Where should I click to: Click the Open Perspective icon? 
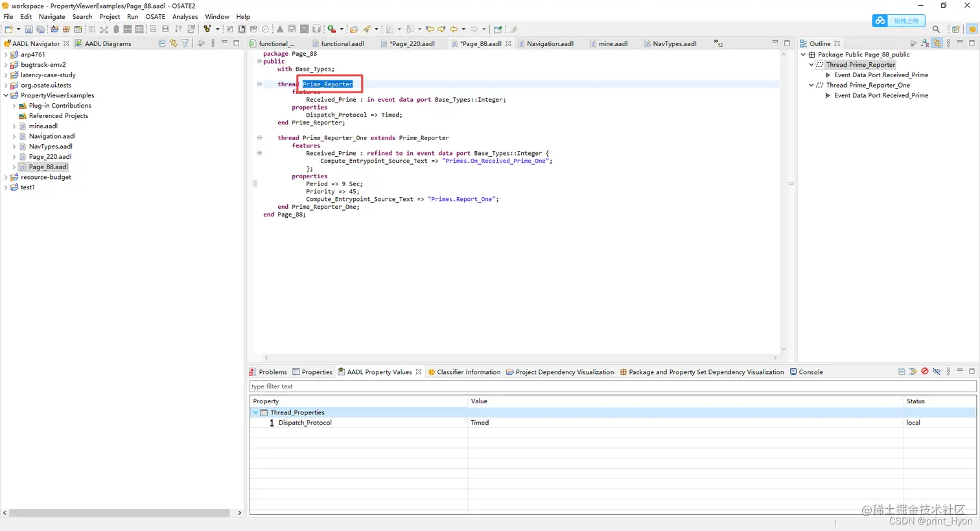(956, 29)
